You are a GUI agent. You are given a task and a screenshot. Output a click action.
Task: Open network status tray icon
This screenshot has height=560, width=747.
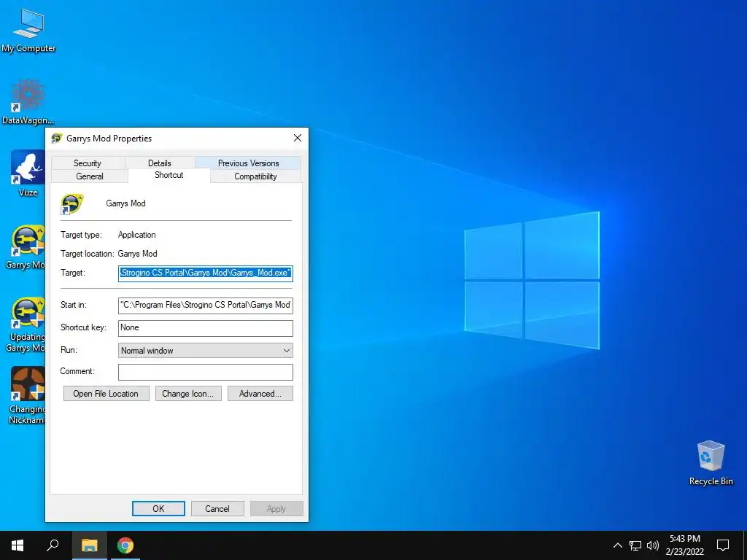[635, 545]
